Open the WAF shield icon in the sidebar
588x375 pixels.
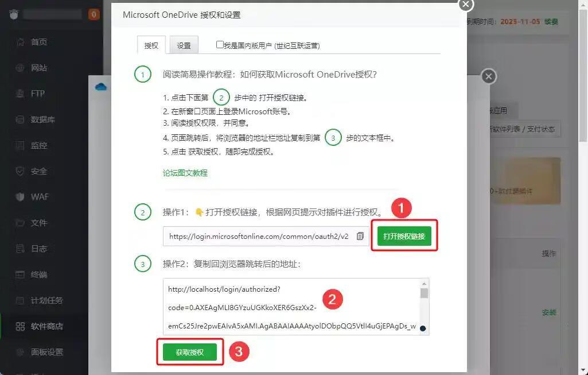[x=20, y=197]
